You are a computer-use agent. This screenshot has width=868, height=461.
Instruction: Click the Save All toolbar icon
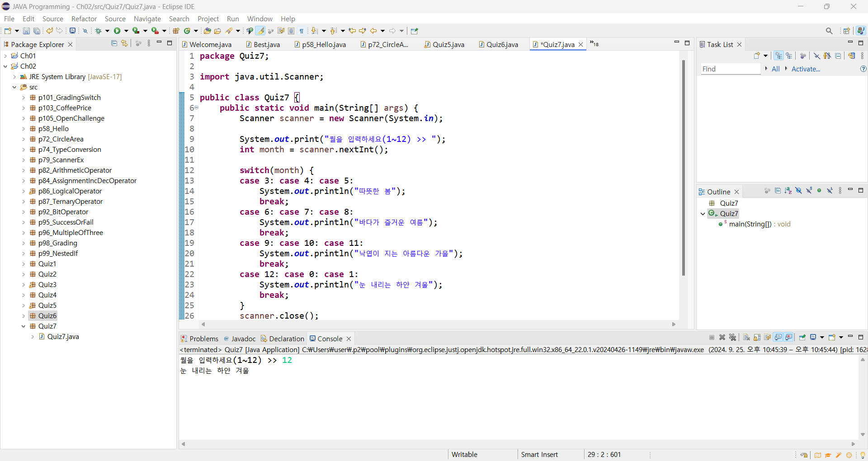(37, 31)
